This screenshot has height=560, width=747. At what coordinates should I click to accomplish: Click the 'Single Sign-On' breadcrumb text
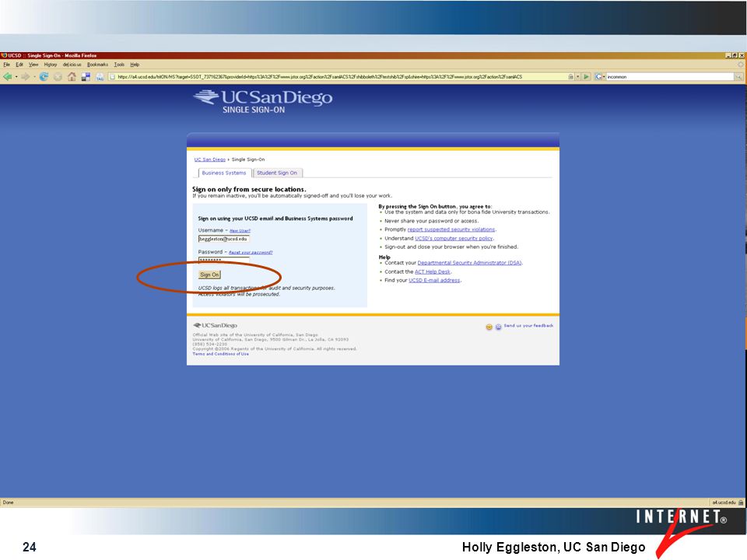248,159
